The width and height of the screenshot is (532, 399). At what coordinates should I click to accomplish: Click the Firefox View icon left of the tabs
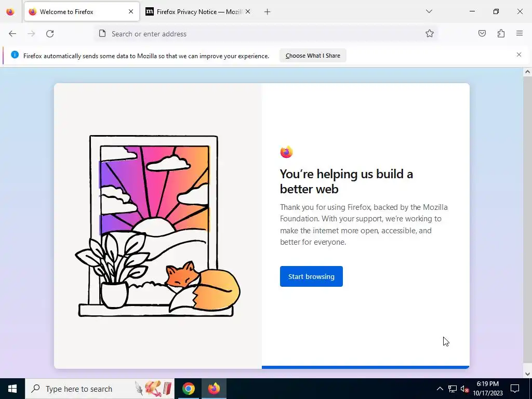point(10,11)
